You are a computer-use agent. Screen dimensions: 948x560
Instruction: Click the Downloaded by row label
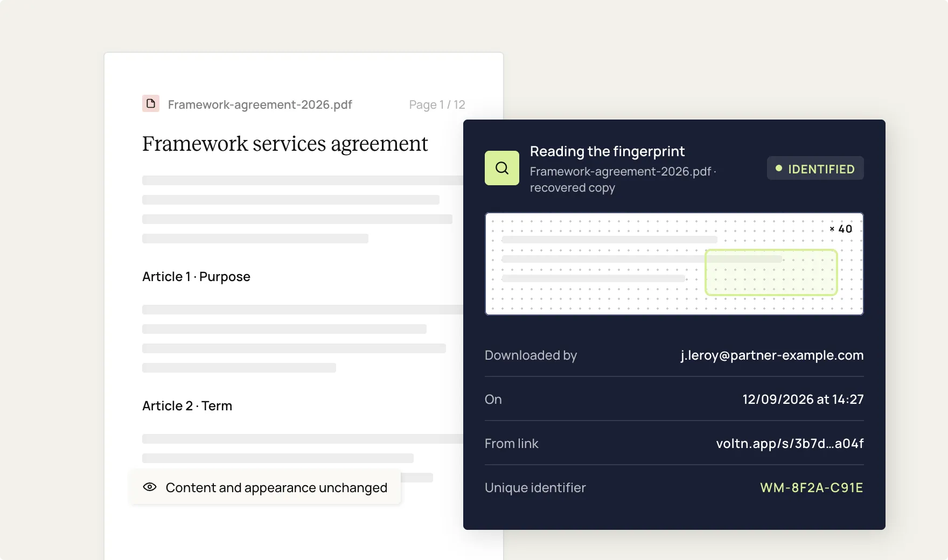tap(531, 355)
